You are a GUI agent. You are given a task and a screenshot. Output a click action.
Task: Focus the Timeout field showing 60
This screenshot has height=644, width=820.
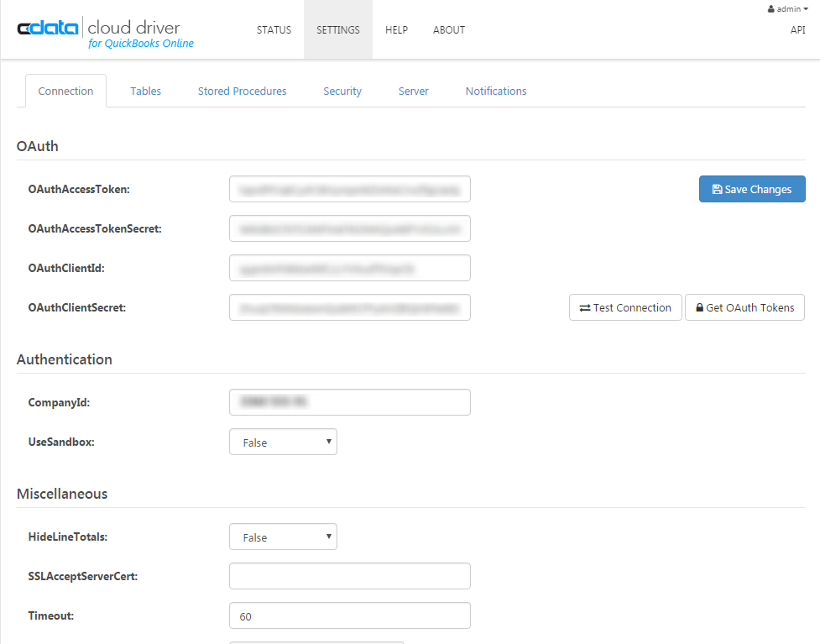[x=350, y=615]
